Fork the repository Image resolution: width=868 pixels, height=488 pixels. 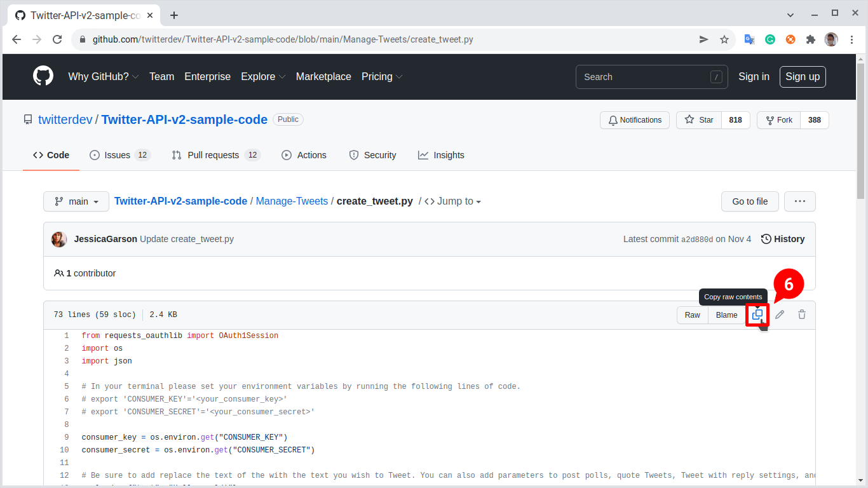778,119
